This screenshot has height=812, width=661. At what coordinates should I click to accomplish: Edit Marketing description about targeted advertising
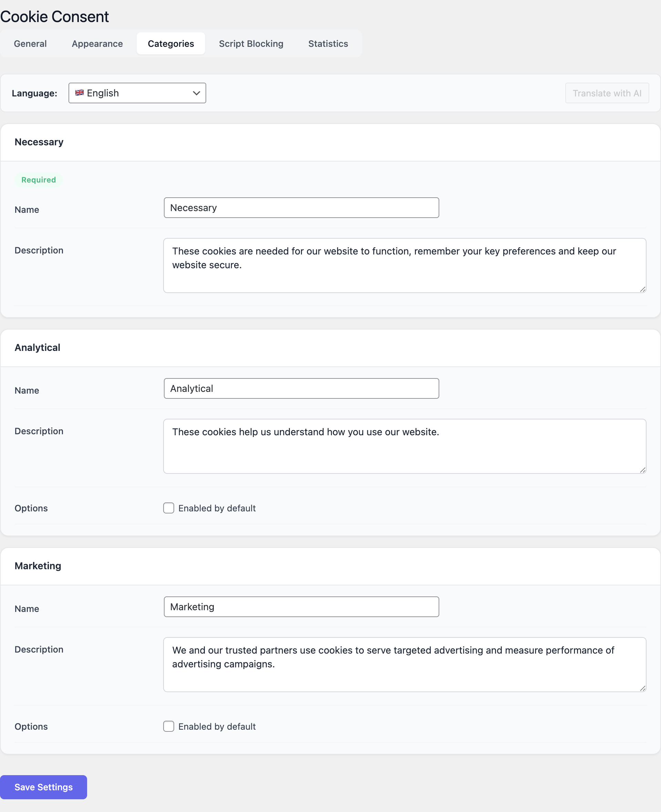pos(405,665)
